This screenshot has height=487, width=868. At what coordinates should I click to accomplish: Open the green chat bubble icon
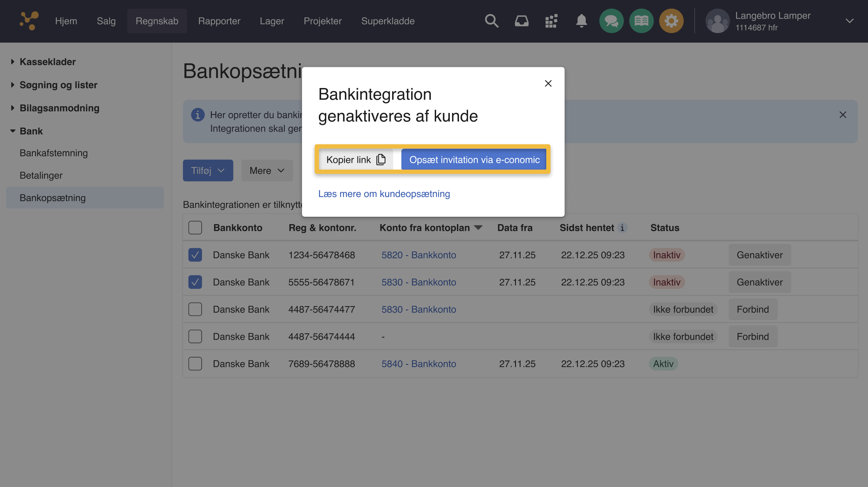[x=611, y=21]
